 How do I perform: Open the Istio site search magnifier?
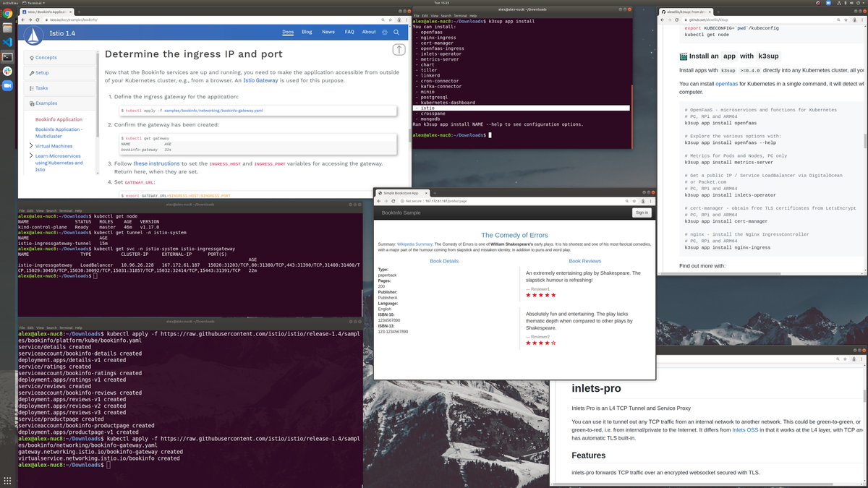pyautogui.click(x=396, y=32)
